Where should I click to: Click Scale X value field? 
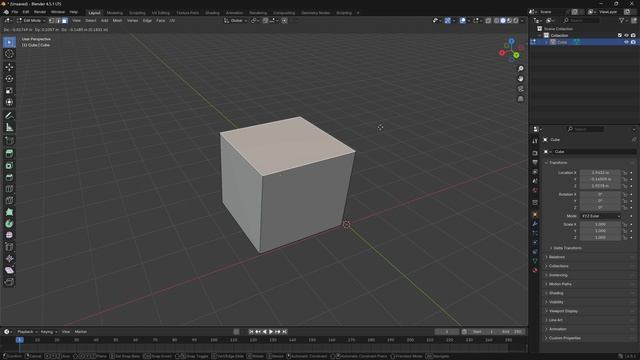600,224
